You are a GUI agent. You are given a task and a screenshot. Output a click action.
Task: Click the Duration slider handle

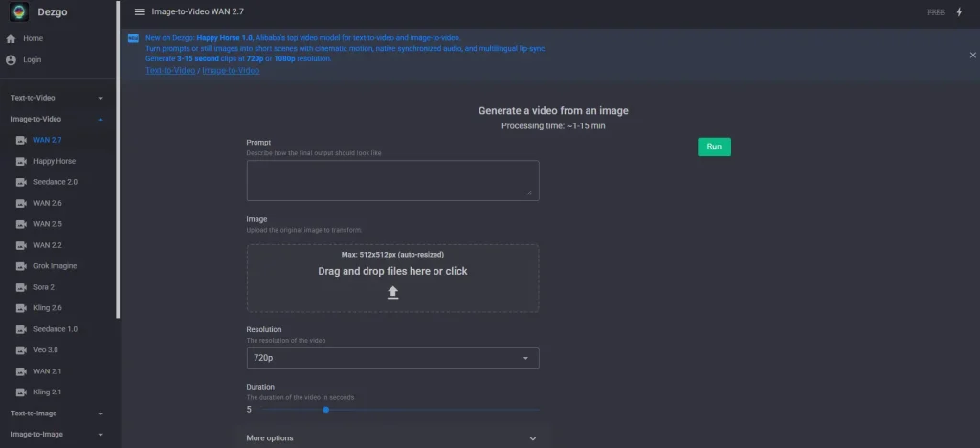tap(326, 410)
